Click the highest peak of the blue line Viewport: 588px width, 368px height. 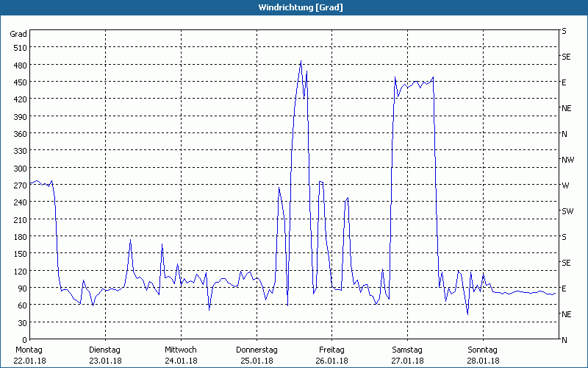301,62
